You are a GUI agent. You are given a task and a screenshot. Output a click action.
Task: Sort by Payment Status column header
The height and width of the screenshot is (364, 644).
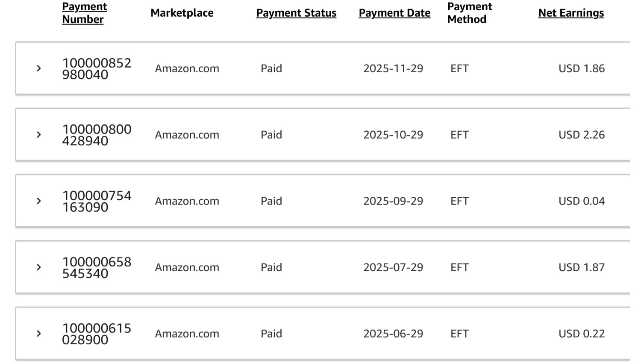point(296,13)
